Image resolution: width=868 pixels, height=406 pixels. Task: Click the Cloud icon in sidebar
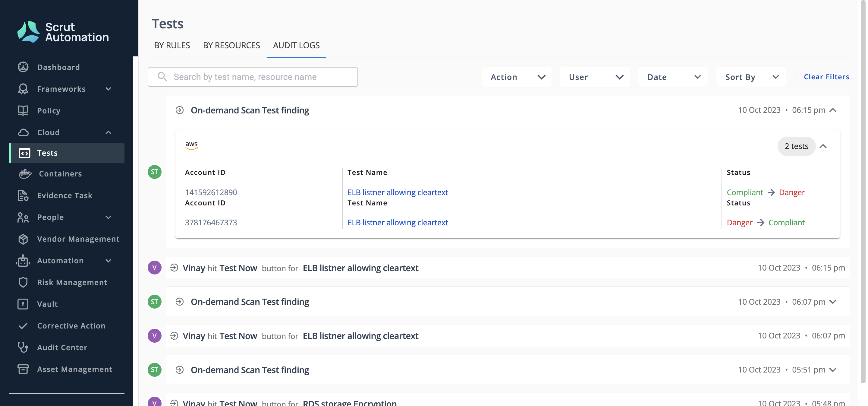click(x=23, y=132)
